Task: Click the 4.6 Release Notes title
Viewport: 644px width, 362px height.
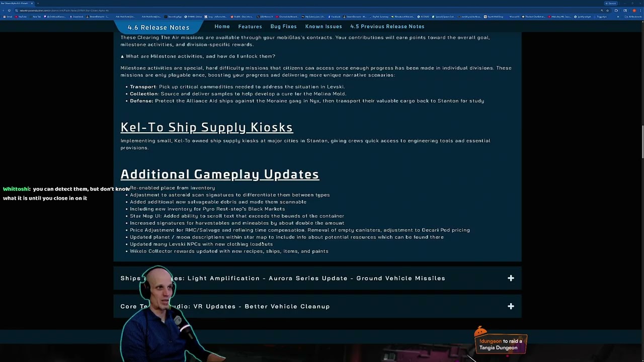Action: click(x=158, y=27)
